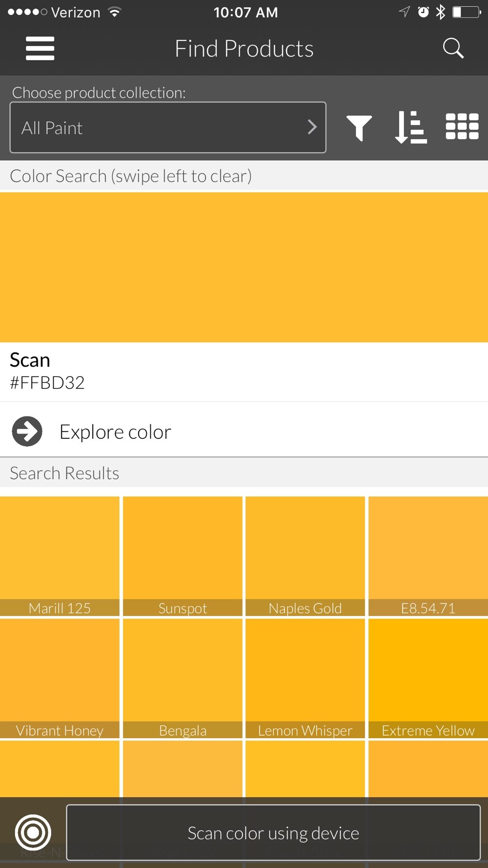Switch to grid view layout
Screen dimensions: 488x868
462,127
